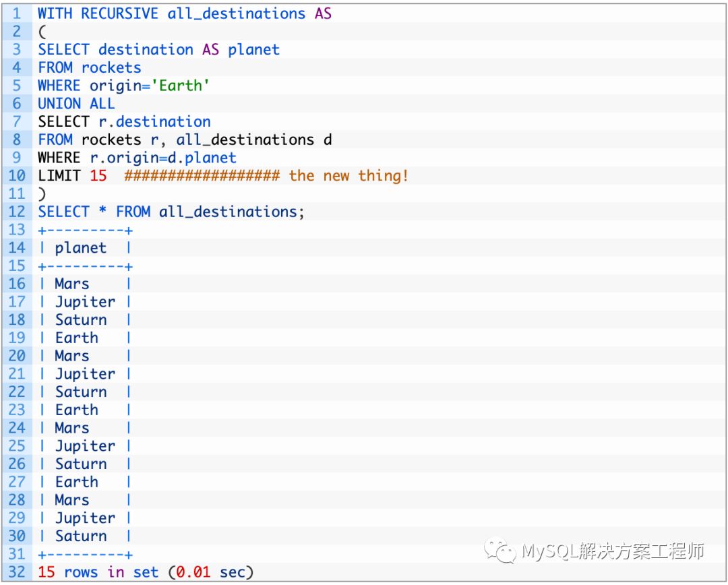Click the UNION ALL keyword line
Image resolution: width=728 pixels, height=585 pixels.
76,104
